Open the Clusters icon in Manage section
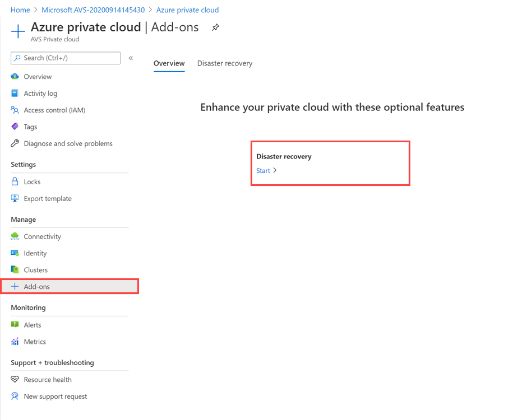Screen dimensions: 527x420 pos(15,269)
